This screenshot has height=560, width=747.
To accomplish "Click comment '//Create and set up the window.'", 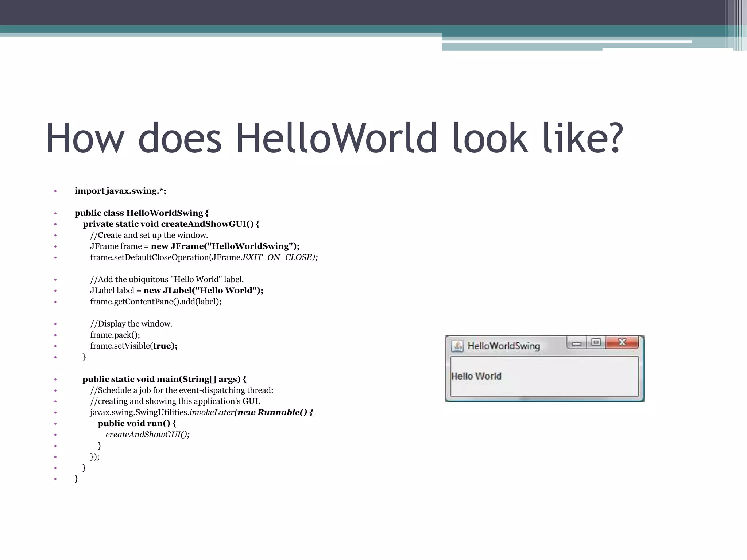I will tap(149, 235).
